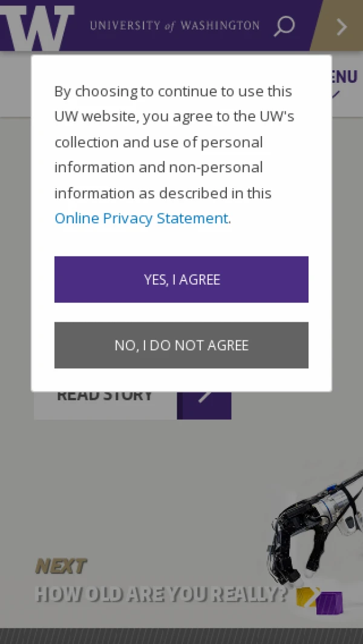This screenshot has width=363, height=644.
Task: Click the small chevron beneath MENU
Action: tap(335, 94)
